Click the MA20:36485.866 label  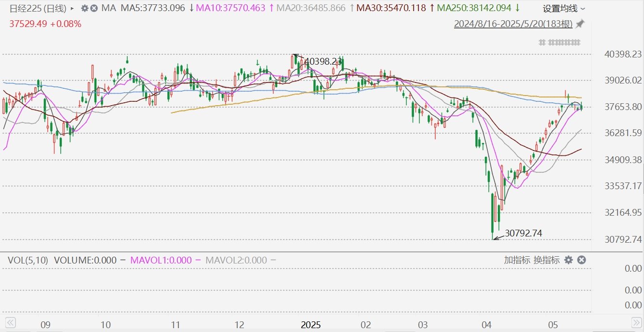coord(311,8)
